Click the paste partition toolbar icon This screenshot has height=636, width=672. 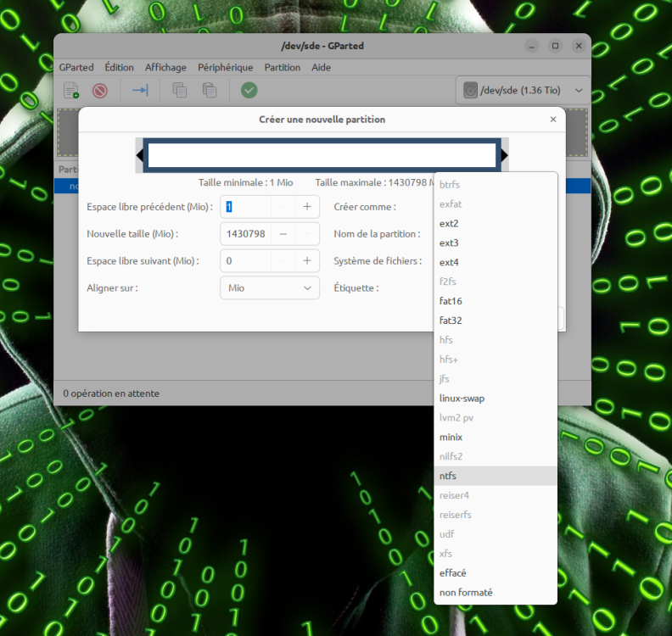click(x=209, y=90)
